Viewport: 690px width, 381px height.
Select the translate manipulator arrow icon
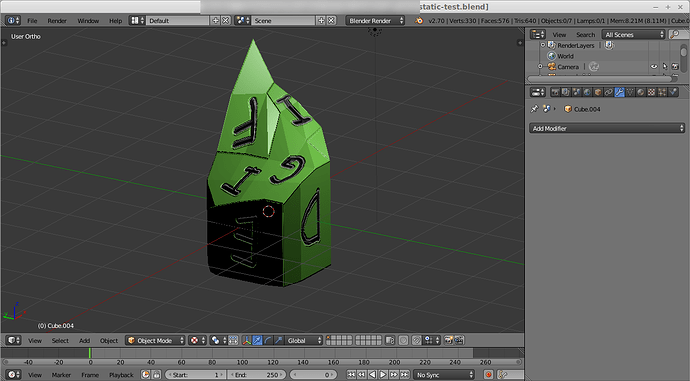(257, 340)
